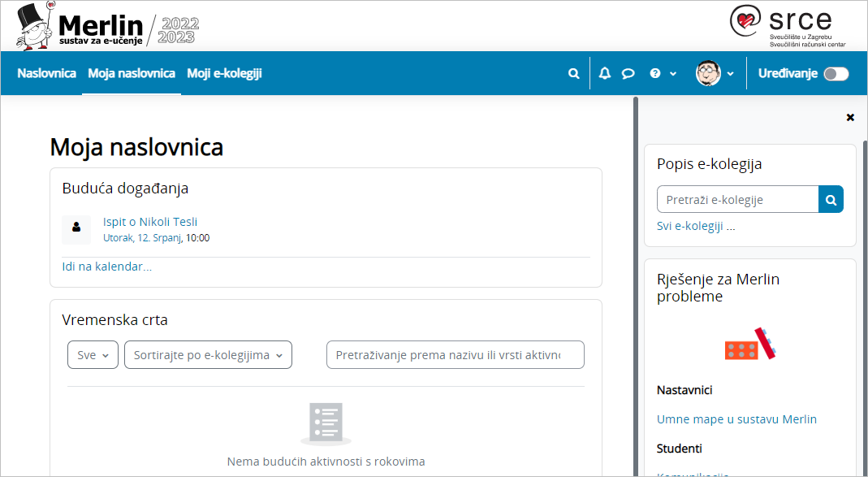The image size is (868, 477).
Task: Click the help question mark icon
Action: (655, 73)
